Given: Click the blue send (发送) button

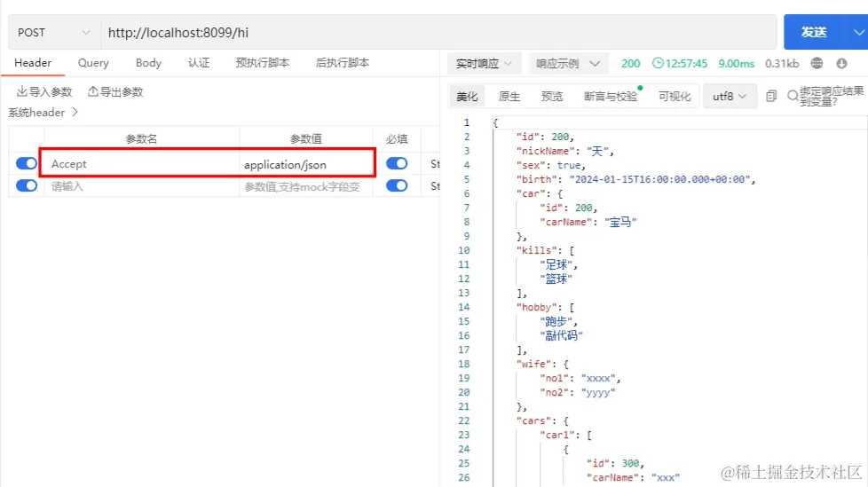Looking at the screenshot, I should pyautogui.click(x=814, y=32).
